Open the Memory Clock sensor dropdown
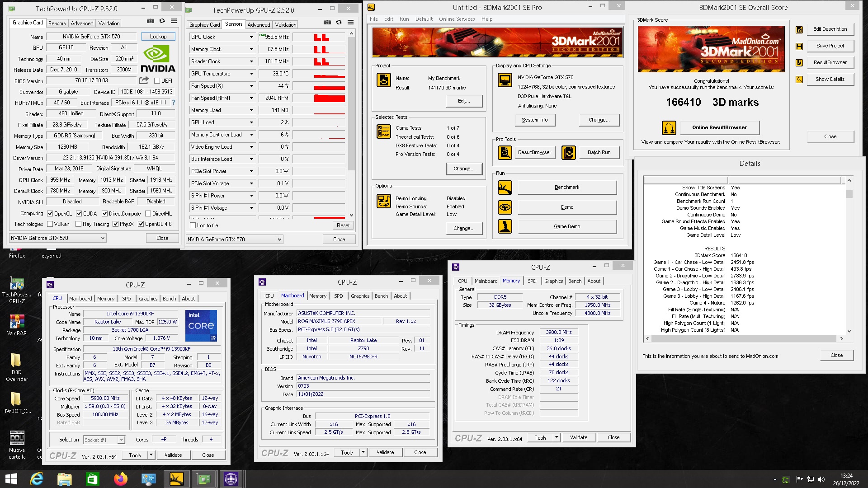The height and width of the screenshot is (488, 868). coord(251,49)
